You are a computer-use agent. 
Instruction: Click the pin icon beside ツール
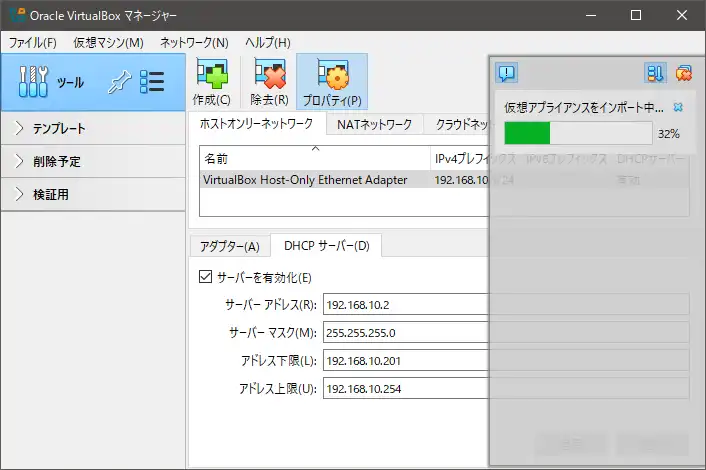119,82
